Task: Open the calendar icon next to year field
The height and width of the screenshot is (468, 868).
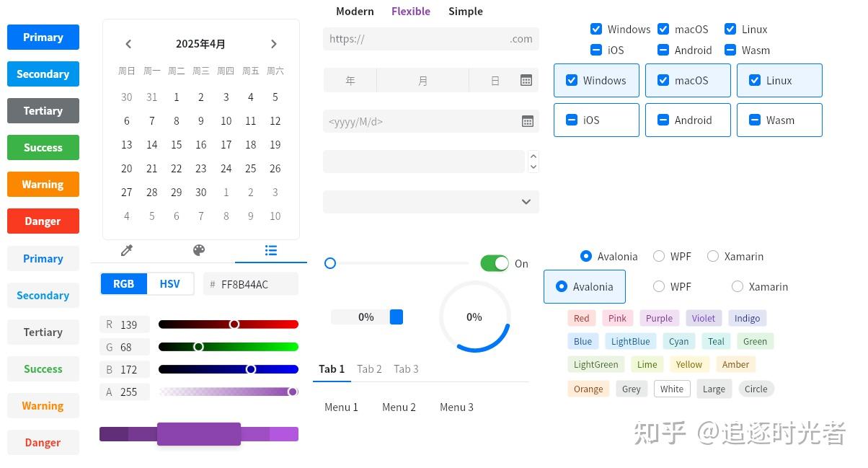Action: 526,80
